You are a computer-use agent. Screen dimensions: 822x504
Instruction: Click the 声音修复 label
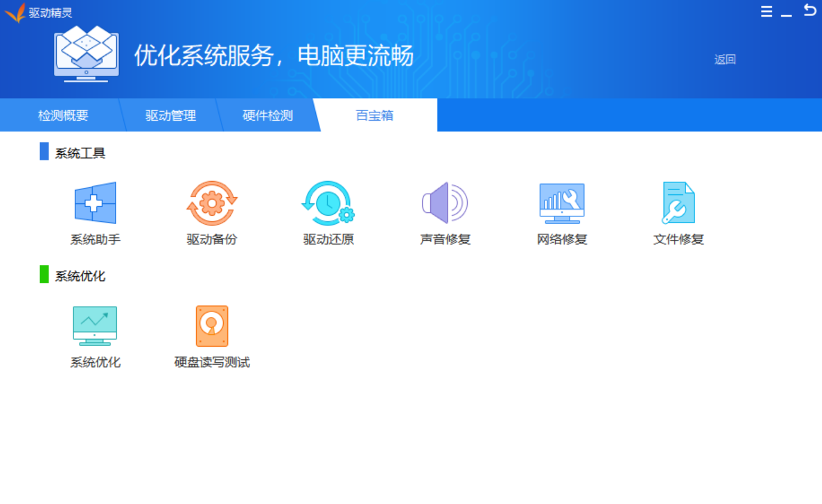[445, 240]
